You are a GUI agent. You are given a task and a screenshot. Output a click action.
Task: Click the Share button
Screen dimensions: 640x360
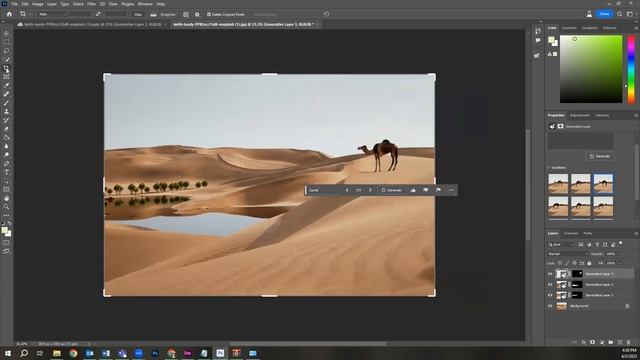click(604, 14)
